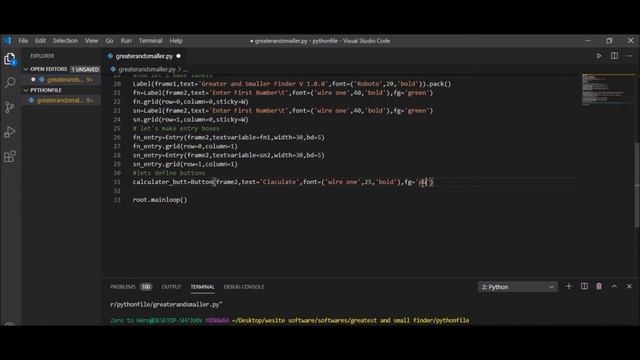640x360 pixels.
Task: Click Python file icon in editor tab
Action: 110,56
